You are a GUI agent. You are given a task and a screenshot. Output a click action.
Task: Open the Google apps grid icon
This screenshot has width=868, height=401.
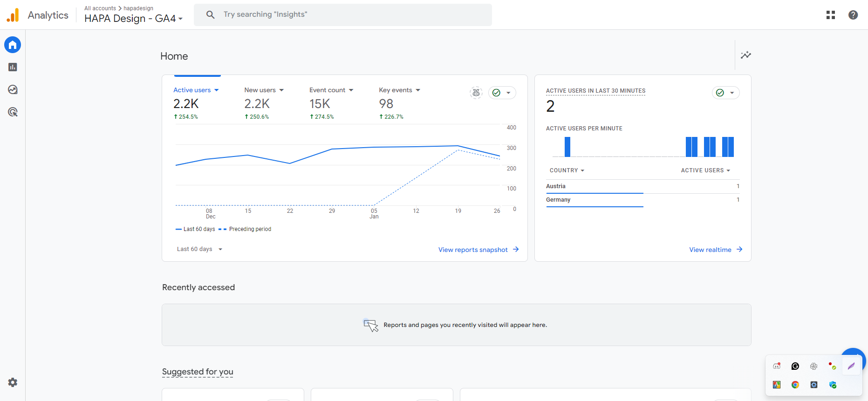tap(831, 15)
